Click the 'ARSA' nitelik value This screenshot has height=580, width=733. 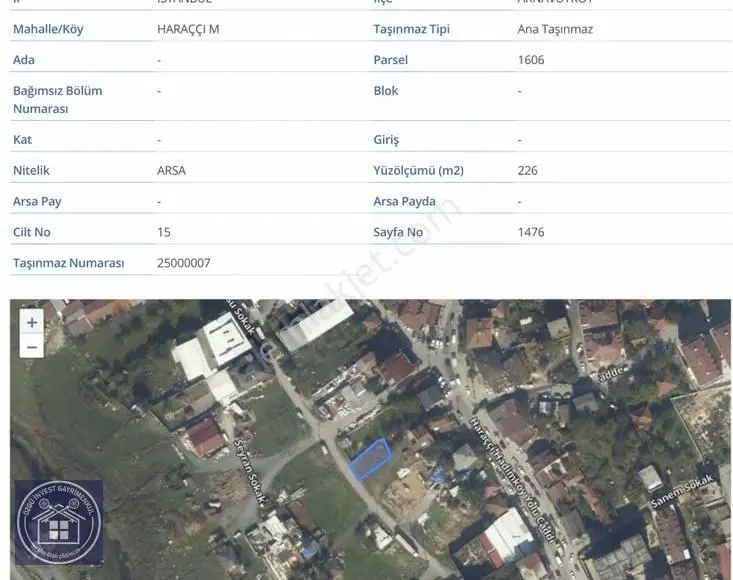coord(171,171)
